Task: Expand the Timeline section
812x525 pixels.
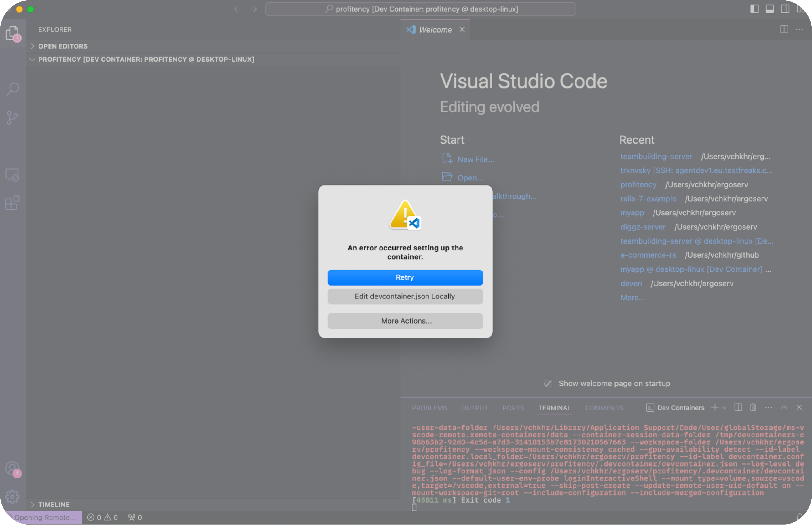Action: point(54,504)
